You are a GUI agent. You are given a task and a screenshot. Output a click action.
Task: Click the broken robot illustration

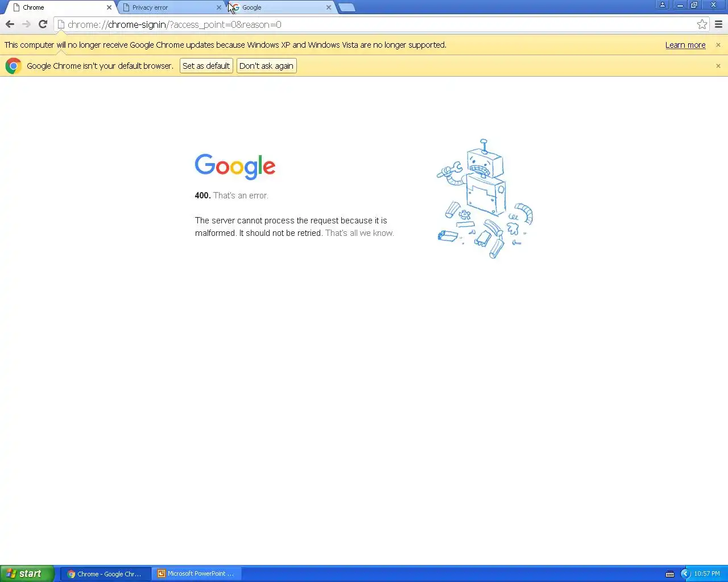(485, 198)
